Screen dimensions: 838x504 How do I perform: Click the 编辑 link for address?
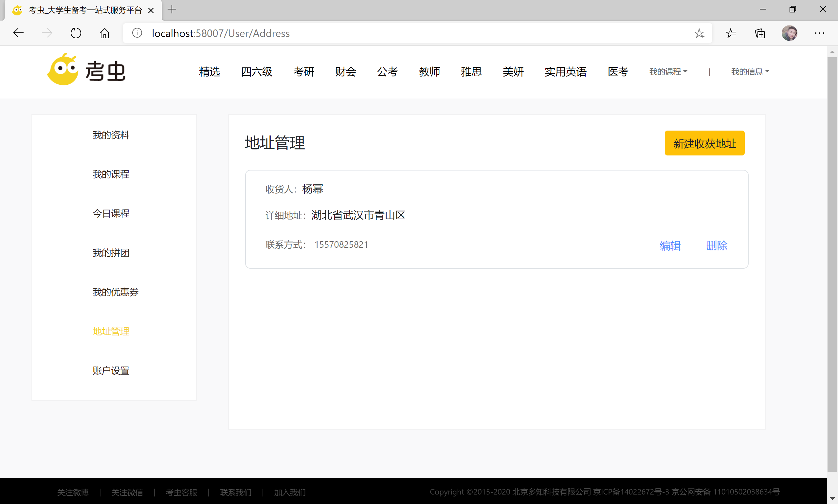pos(670,245)
